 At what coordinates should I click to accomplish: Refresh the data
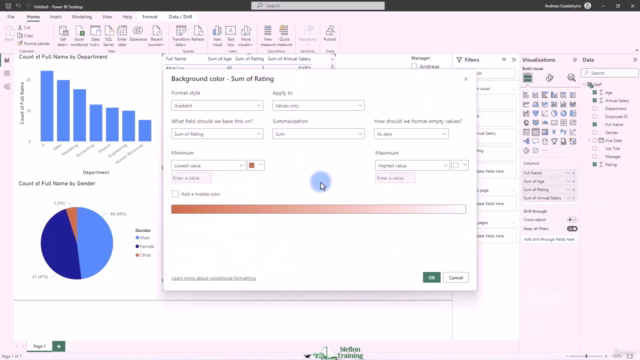(198, 33)
